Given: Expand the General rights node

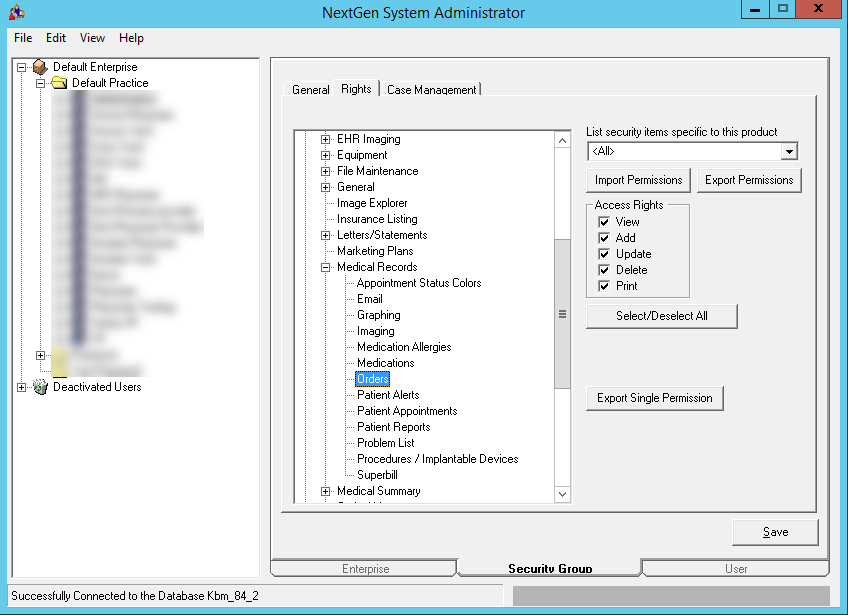Looking at the screenshot, I should click(325, 188).
